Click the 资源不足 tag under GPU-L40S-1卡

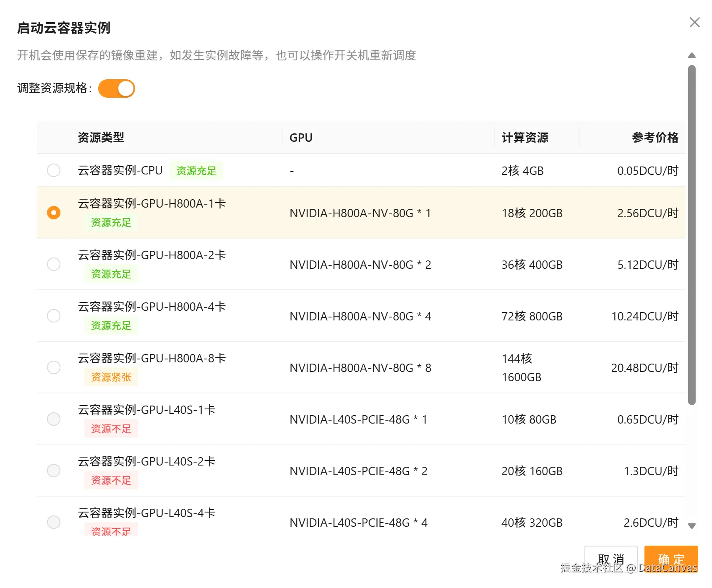[x=111, y=429]
